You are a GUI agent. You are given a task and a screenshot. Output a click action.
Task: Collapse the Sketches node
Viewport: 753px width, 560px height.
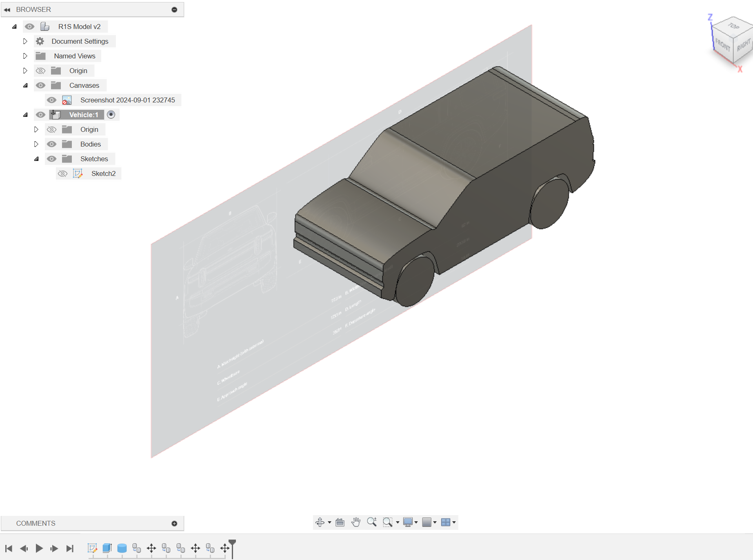tap(36, 159)
